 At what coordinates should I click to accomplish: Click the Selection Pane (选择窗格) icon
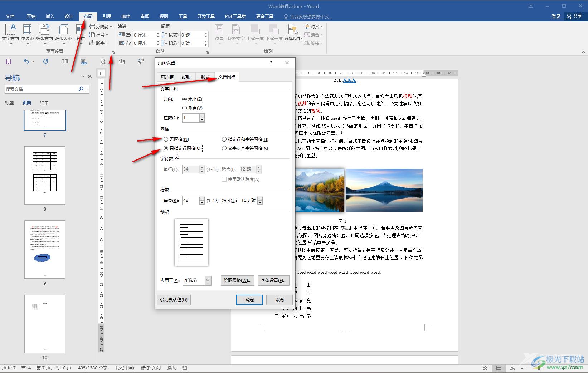tap(293, 33)
